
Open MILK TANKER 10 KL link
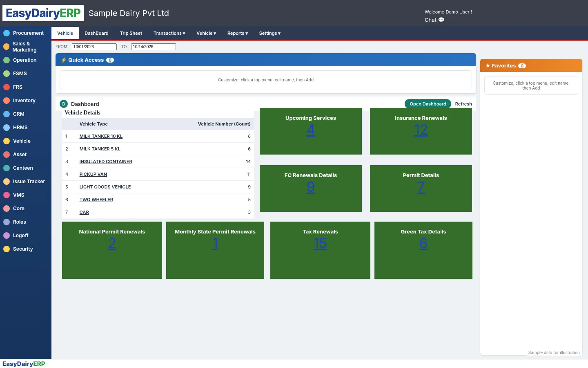(x=101, y=136)
